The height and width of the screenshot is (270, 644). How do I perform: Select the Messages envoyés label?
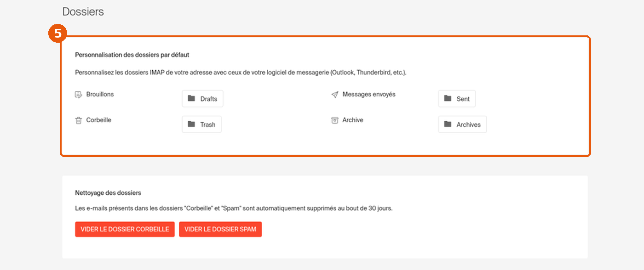tap(369, 94)
